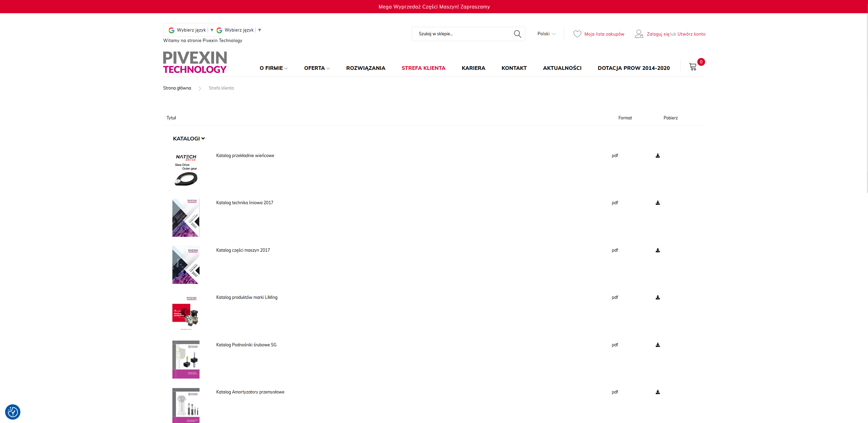Viewport: 868px width, 423px height.
Task: Click the Witamy na stronie Pivexin Technology text
Action: 203,41
